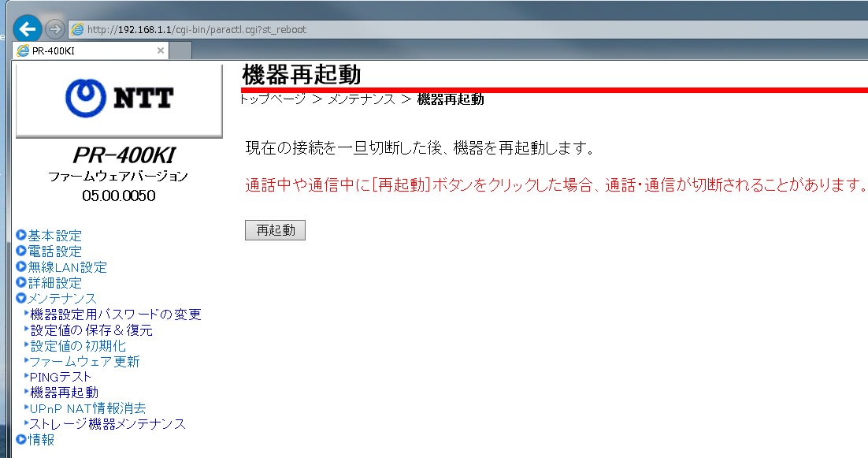The image size is (868, 458).
Task: Open 基本設定 in the sidebar
Action: pyautogui.click(x=55, y=236)
